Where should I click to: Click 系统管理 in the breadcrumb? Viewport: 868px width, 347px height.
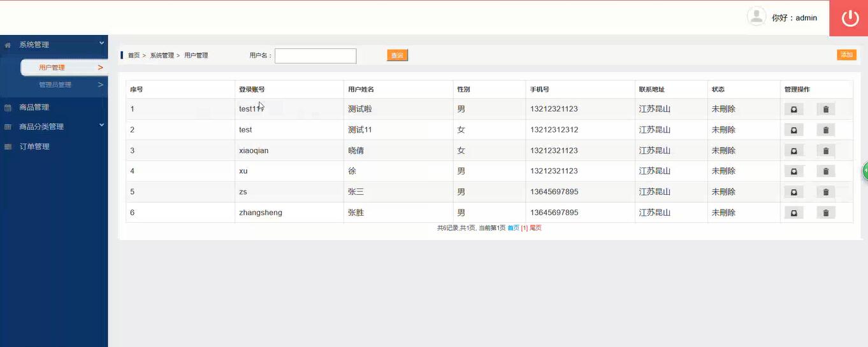point(162,55)
